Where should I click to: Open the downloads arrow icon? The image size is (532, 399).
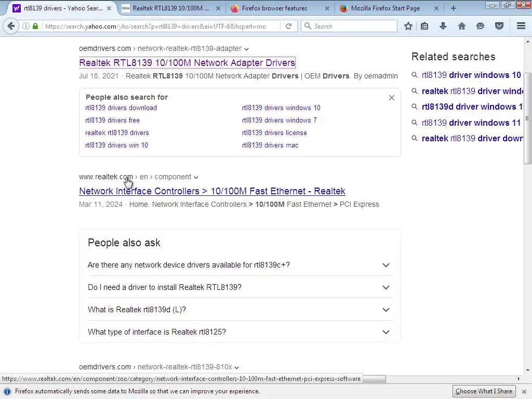[443, 26]
